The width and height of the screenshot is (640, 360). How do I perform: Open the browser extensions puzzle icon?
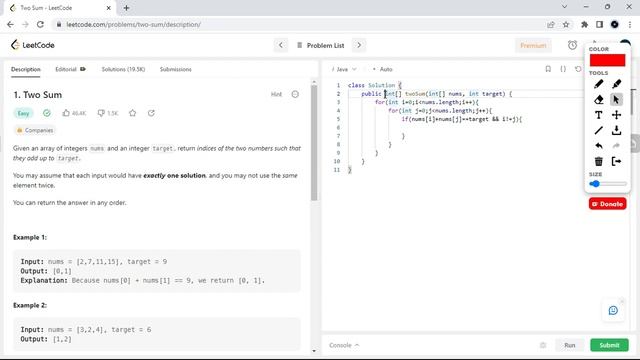(584, 24)
